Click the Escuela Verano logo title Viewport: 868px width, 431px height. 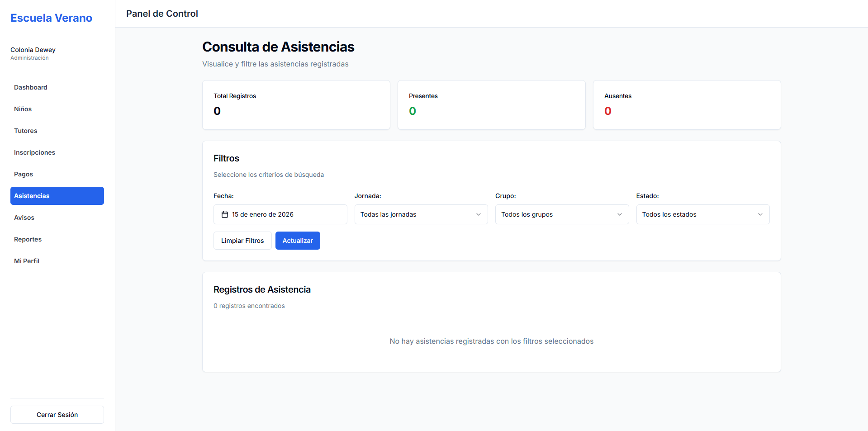[51, 18]
